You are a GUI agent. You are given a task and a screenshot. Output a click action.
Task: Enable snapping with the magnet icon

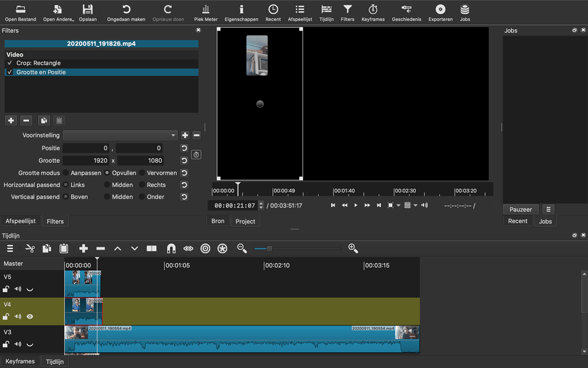(171, 248)
